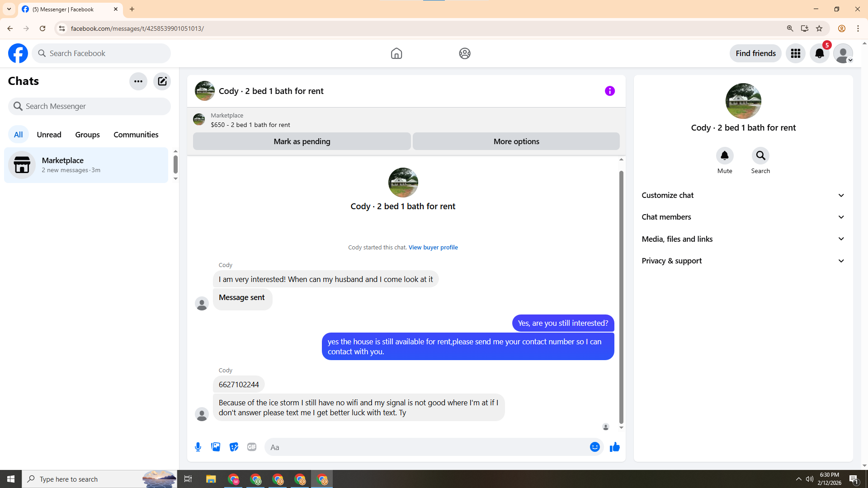Open notifications bell with 5 badge
Image resolution: width=868 pixels, height=488 pixels.
point(820,53)
